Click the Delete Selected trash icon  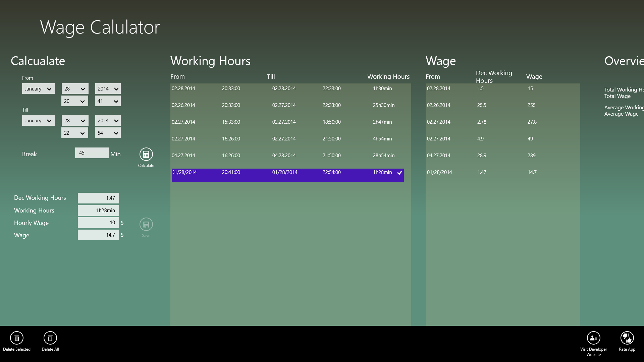(x=16, y=338)
